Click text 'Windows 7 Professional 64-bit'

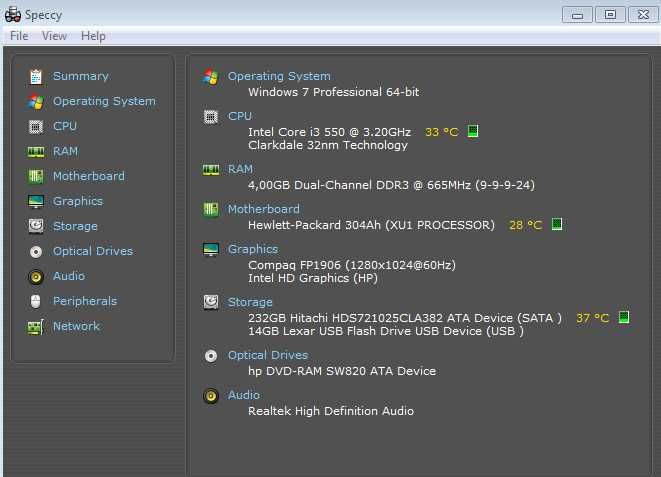click(x=334, y=92)
